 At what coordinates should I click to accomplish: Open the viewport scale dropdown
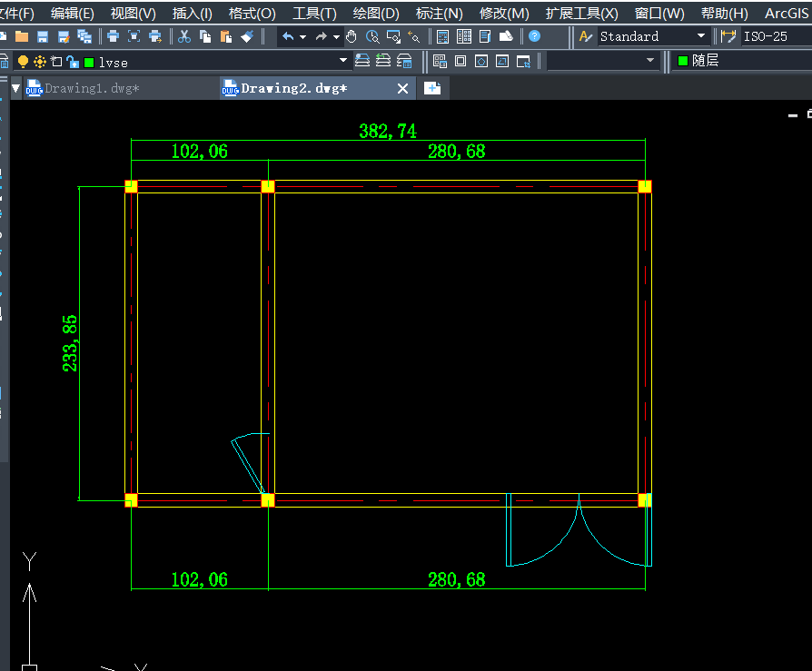pyautogui.click(x=650, y=61)
